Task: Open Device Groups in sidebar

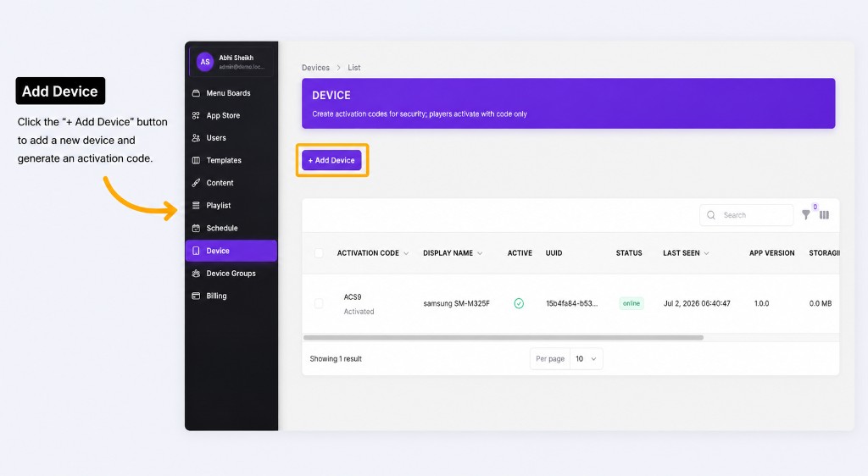Action: pyautogui.click(x=231, y=273)
